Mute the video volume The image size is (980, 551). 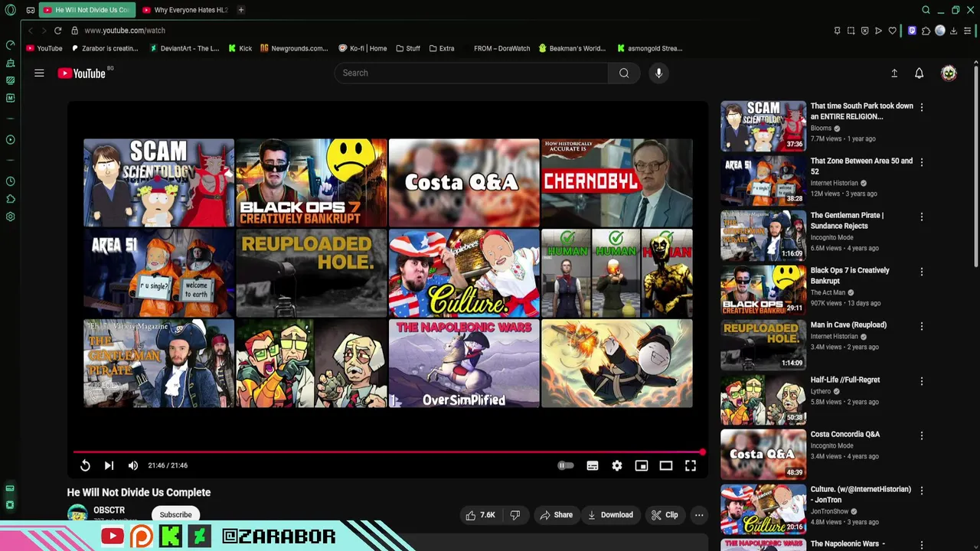pos(133,465)
